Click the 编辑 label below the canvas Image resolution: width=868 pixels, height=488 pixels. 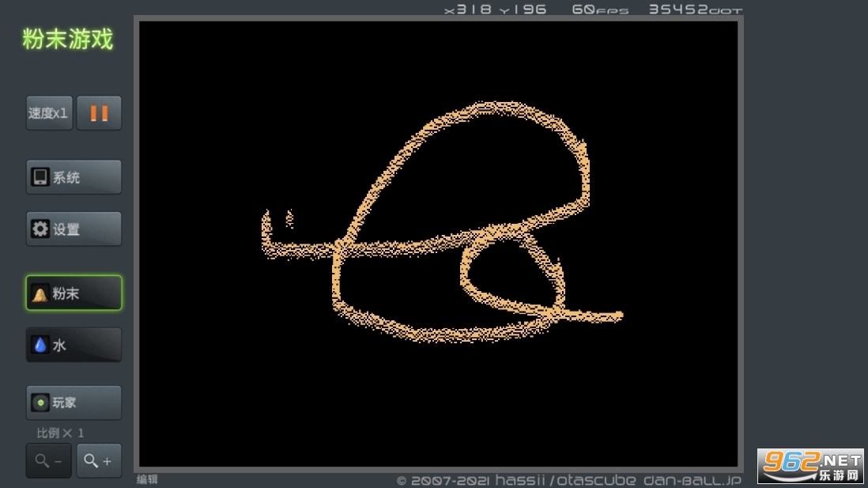[x=147, y=479]
